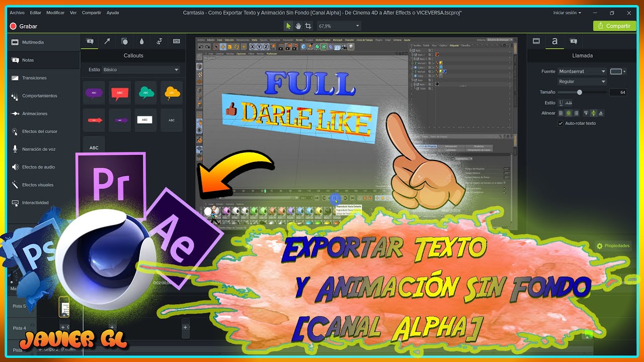644x362 pixels.
Task: Align callout text right
Action: coord(576,113)
